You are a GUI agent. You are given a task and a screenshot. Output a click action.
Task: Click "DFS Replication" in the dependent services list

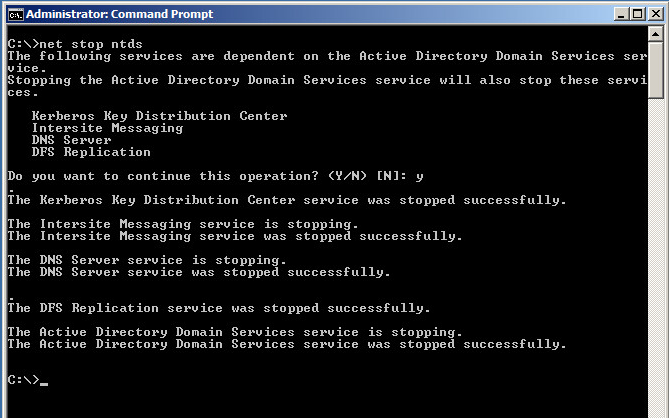tap(91, 152)
